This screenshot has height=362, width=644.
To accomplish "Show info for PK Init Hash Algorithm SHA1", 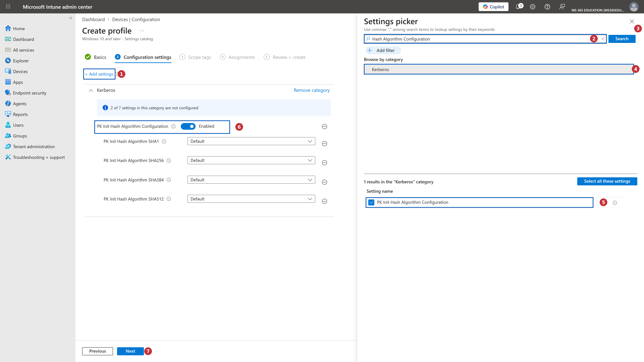I will pyautogui.click(x=164, y=141).
